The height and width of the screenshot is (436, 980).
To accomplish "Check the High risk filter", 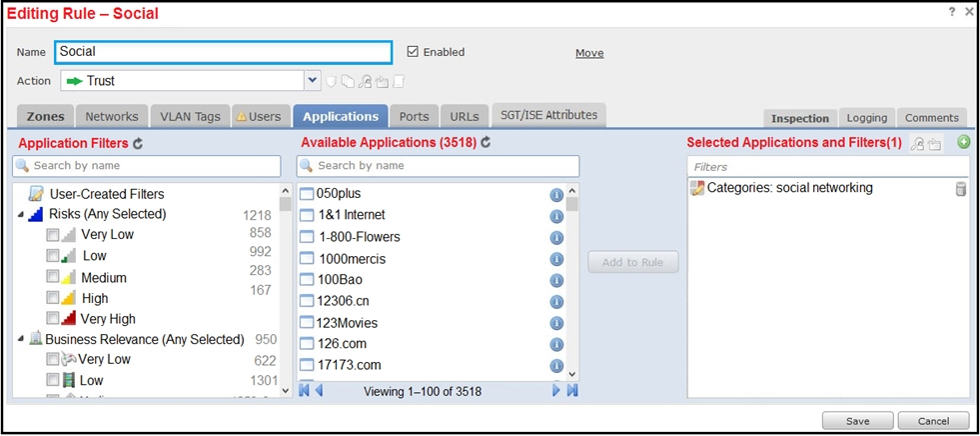I will pos(53,298).
